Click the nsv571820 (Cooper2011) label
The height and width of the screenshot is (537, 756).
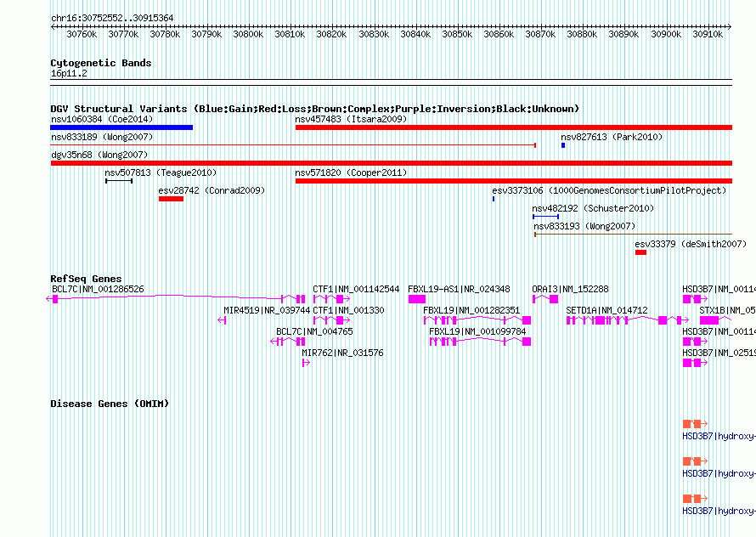[351, 172]
